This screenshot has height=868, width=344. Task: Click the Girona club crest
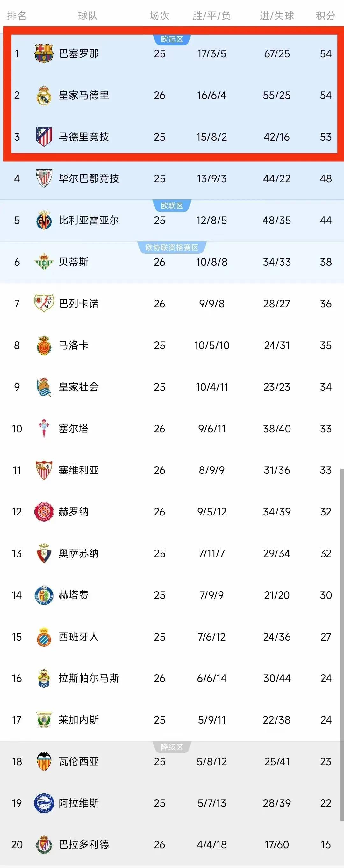click(44, 512)
